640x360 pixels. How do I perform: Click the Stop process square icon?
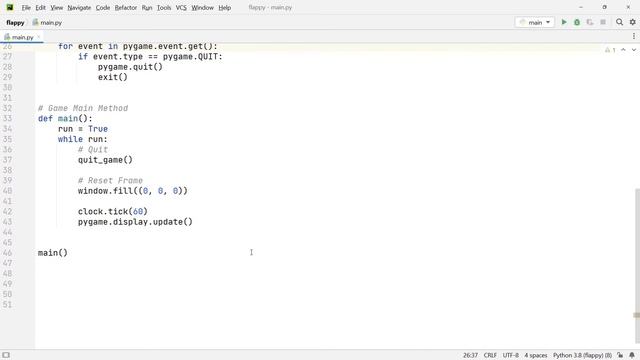click(x=603, y=22)
